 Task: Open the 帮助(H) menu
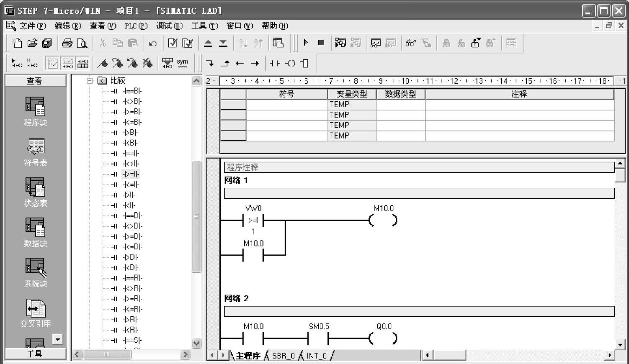275,26
